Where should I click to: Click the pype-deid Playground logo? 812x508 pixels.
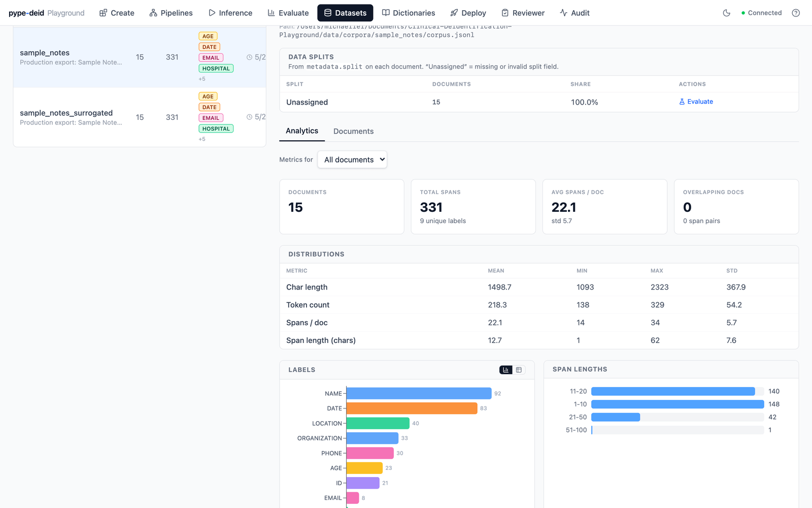(47, 13)
